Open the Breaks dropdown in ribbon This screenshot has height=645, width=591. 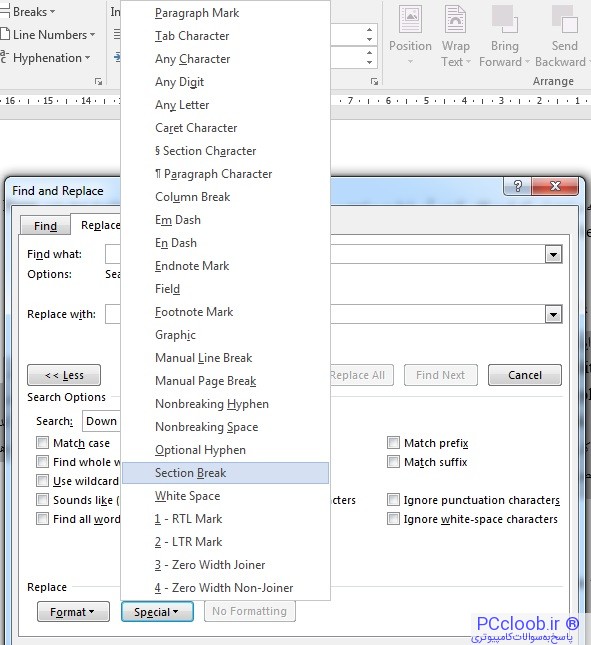coord(28,12)
